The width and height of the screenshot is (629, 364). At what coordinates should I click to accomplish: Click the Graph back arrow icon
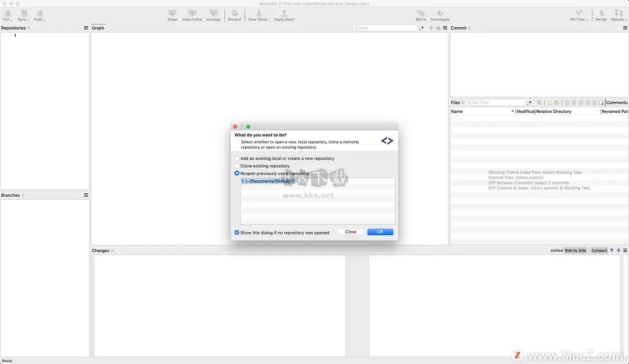point(432,28)
